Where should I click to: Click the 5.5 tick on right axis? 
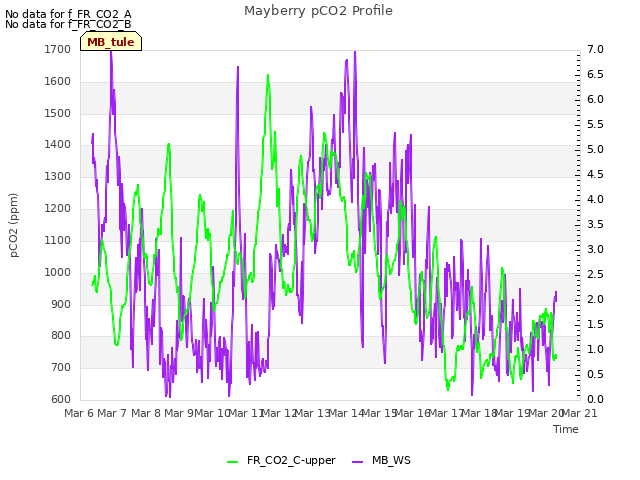pyautogui.click(x=596, y=124)
